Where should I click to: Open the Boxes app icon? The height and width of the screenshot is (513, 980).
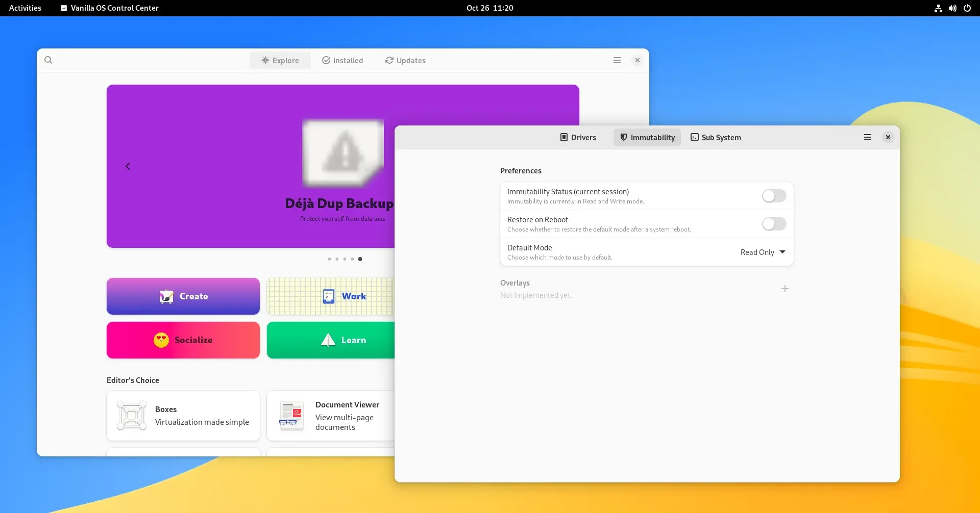[x=132, y=416]
